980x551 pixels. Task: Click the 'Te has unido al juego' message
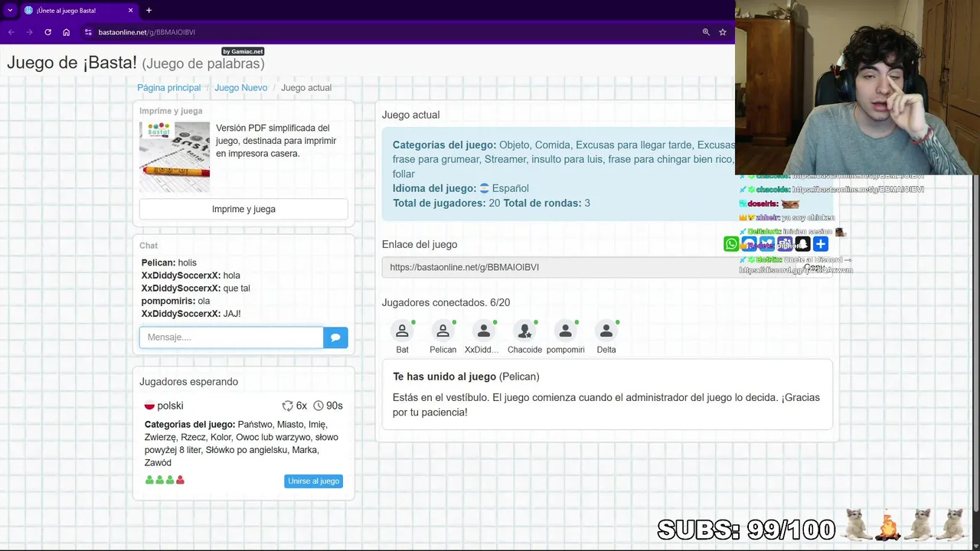tap(466, 377)
